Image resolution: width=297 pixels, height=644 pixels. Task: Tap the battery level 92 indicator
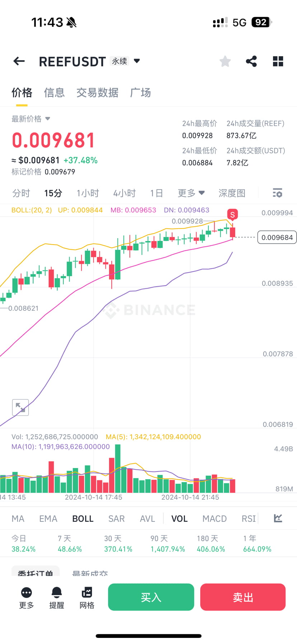pos(262,22)
